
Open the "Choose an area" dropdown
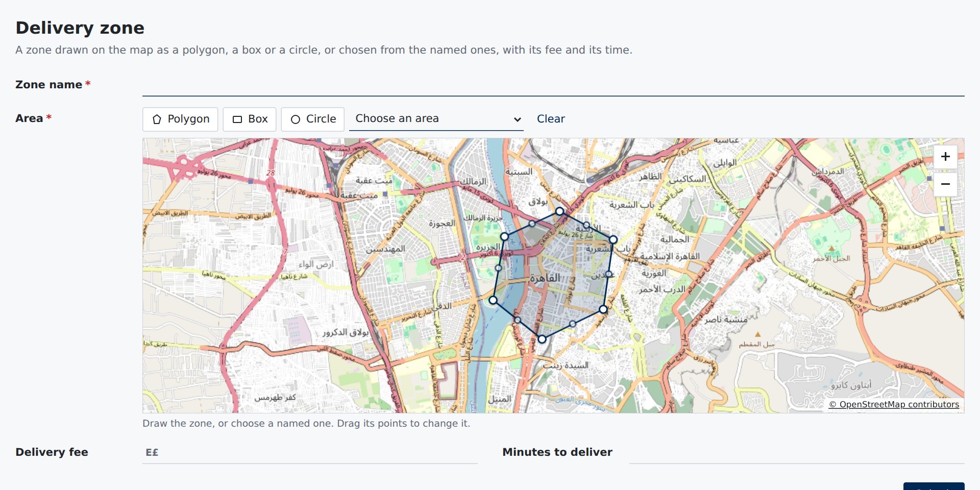click(436, 119)
